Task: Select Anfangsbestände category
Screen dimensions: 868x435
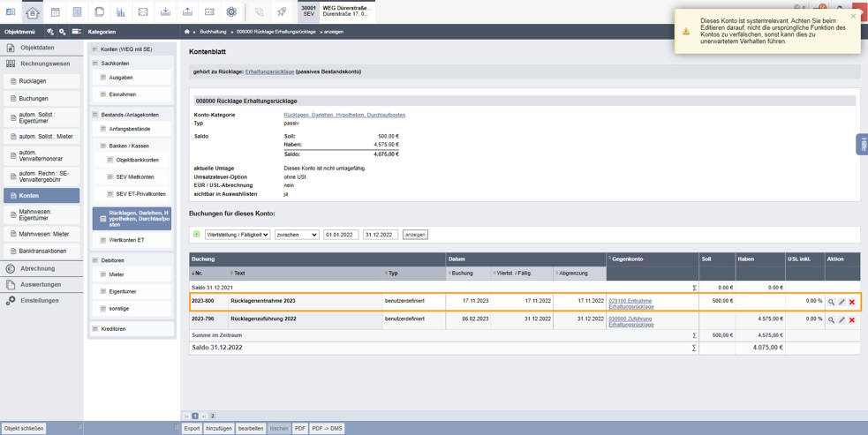Action: (x=132, y=129)
